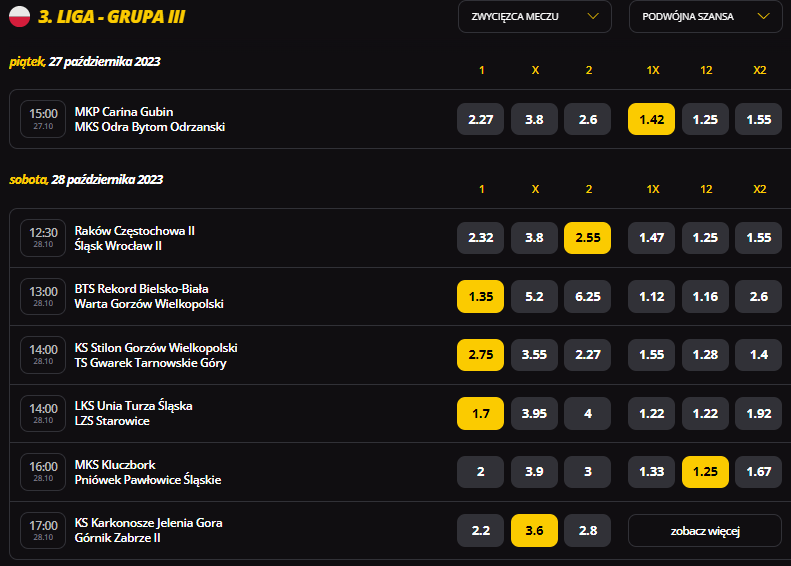Select 1.4 X2 odds for Gwarek
Viewport: 791px width, 566px height.
point(758,355)
